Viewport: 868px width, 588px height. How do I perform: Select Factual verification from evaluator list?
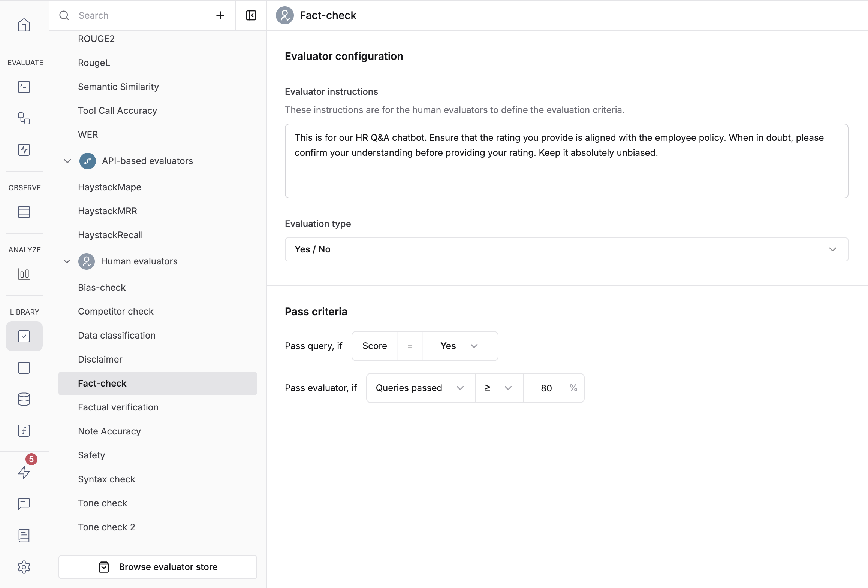(x=118, y=407)
